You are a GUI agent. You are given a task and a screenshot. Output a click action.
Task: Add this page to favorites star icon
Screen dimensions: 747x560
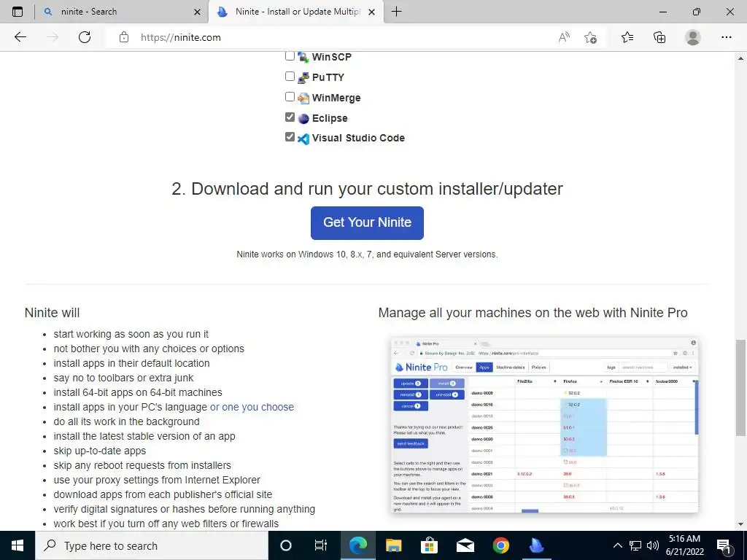pyautogui.click(x=591, y=37)
